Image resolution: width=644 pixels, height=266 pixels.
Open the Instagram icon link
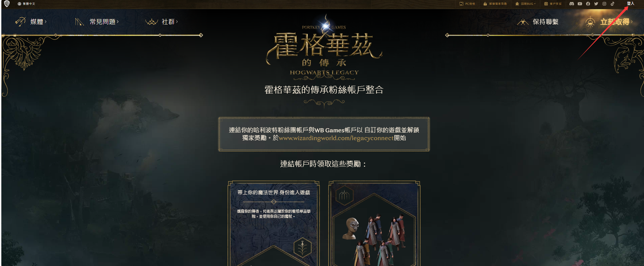[x=604, y=4]
